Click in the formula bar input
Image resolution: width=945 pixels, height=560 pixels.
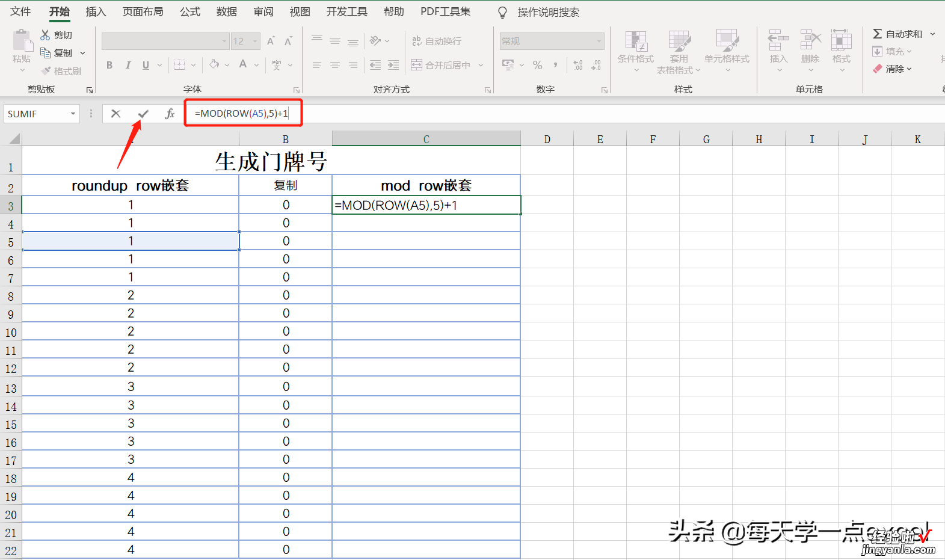coord(565,114)
